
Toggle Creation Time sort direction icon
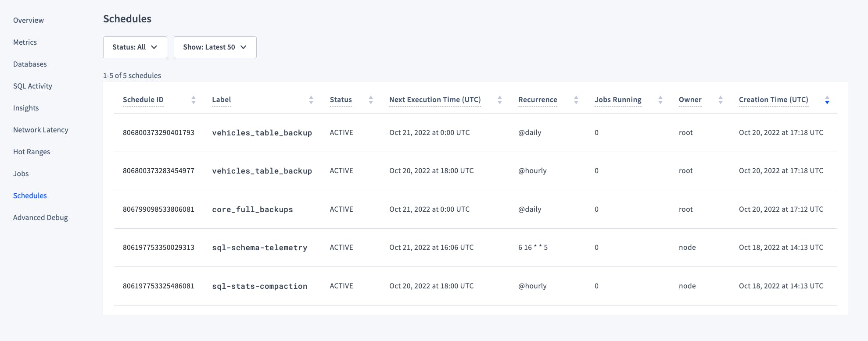coord(827,100)
